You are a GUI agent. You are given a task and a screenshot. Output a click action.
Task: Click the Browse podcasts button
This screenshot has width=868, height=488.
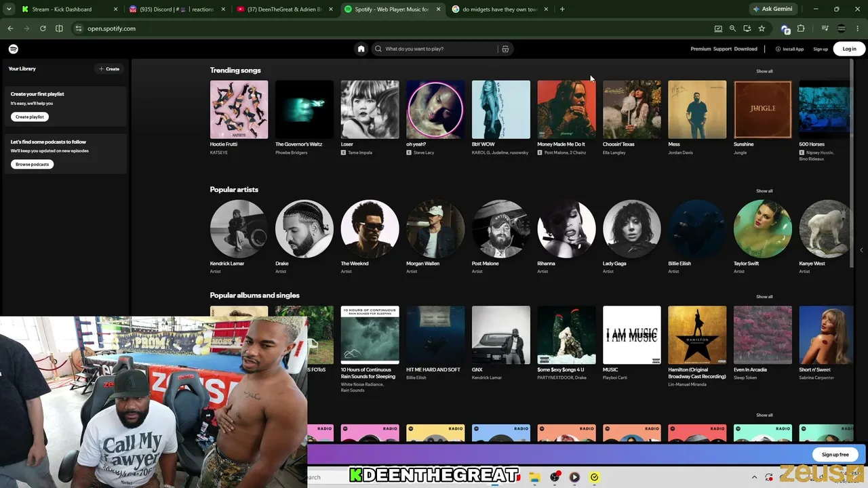(33, 164)
